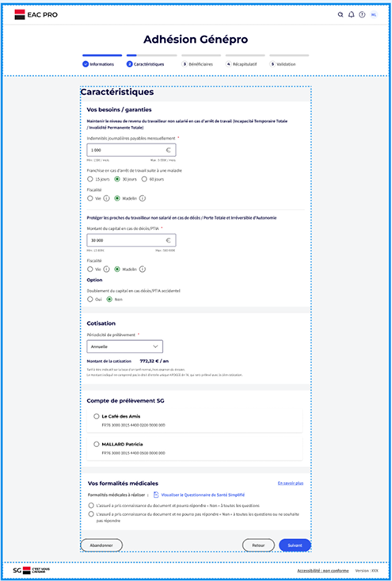
Task: Click the Abandonner button
Action: [101, 545]
